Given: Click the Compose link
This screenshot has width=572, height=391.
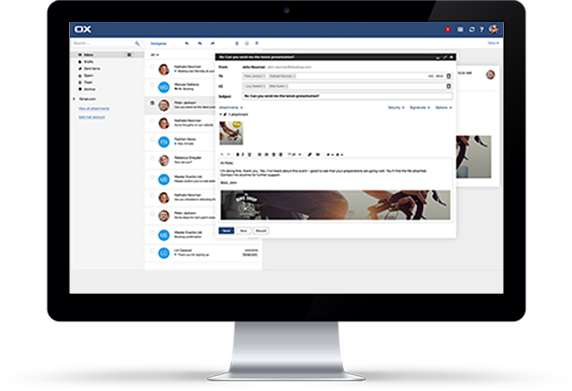Looking at the screenshot, I should pyautogui.click(x=159, y=43).
